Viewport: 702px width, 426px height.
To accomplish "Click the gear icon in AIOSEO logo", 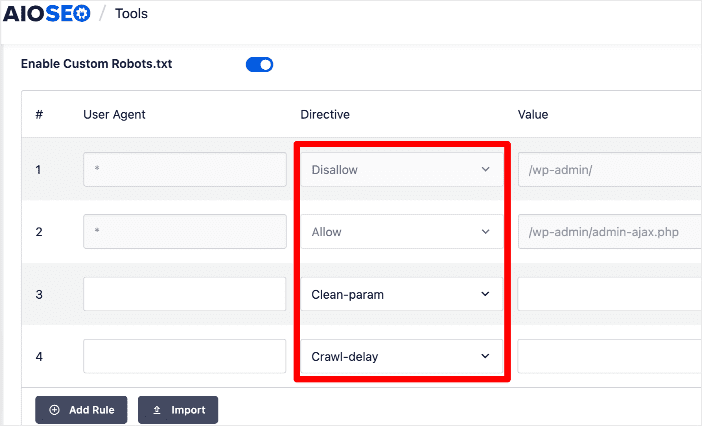I will 81,14.
